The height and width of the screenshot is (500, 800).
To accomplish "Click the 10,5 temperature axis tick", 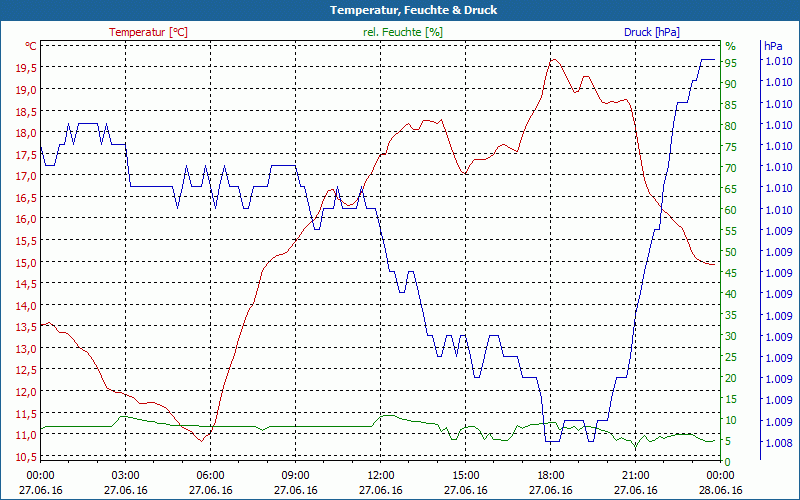I will (26, 457).
